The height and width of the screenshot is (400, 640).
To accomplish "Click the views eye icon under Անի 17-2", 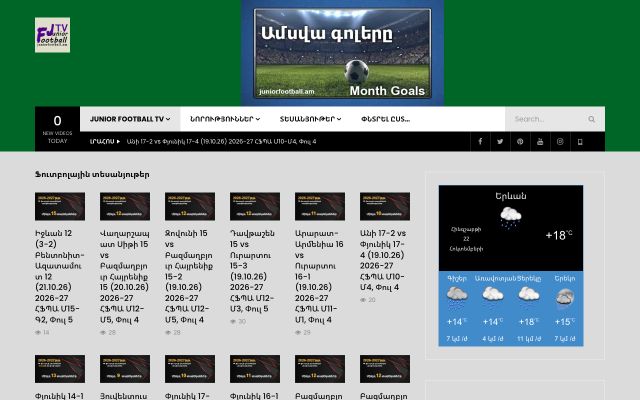I will tap(363, 300).
